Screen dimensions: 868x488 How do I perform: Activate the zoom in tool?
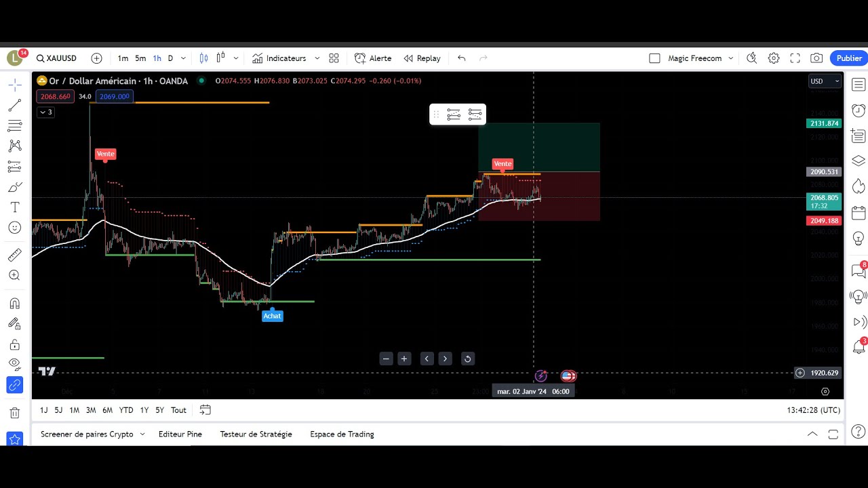(15, 275)
